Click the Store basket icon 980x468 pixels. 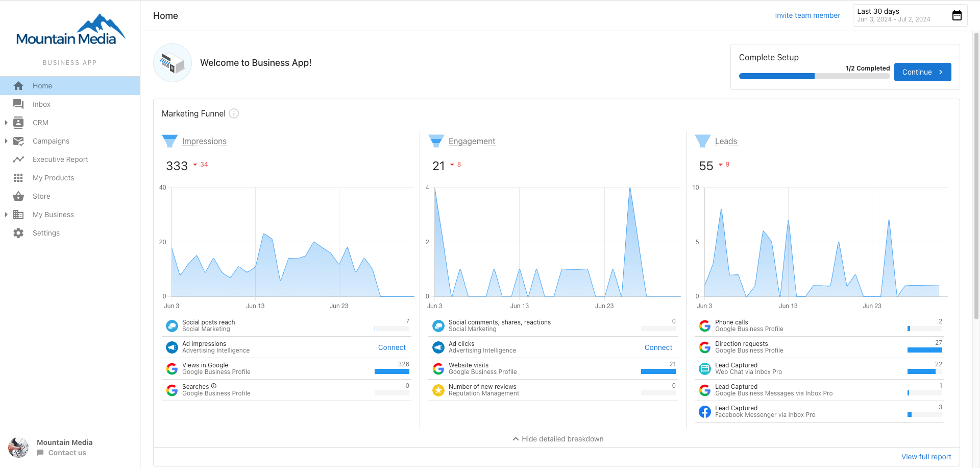[x=18, y=196]
